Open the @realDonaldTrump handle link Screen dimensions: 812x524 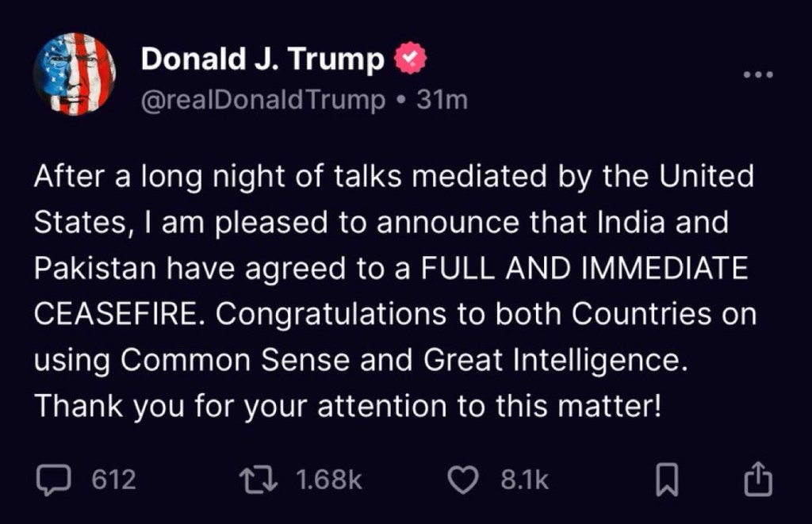[263, 101]
